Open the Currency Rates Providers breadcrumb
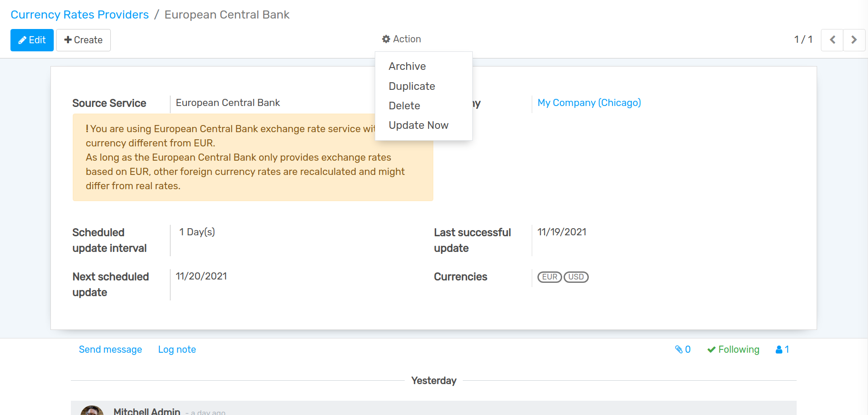This screenshot has height=415, width=868. pos(79,15)
